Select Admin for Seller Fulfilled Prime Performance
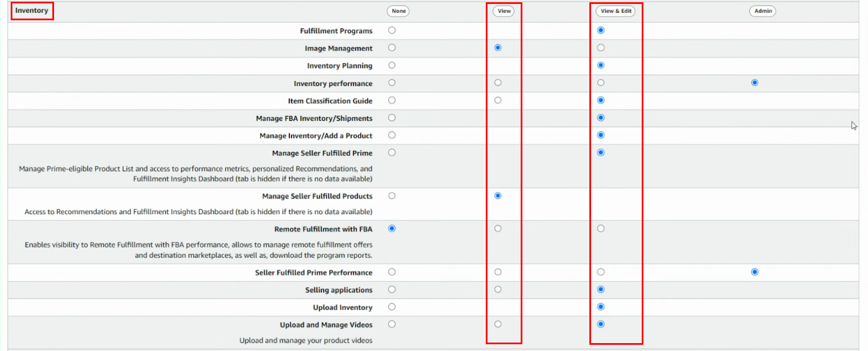The image size is (868, 351). tap(754, 272)
